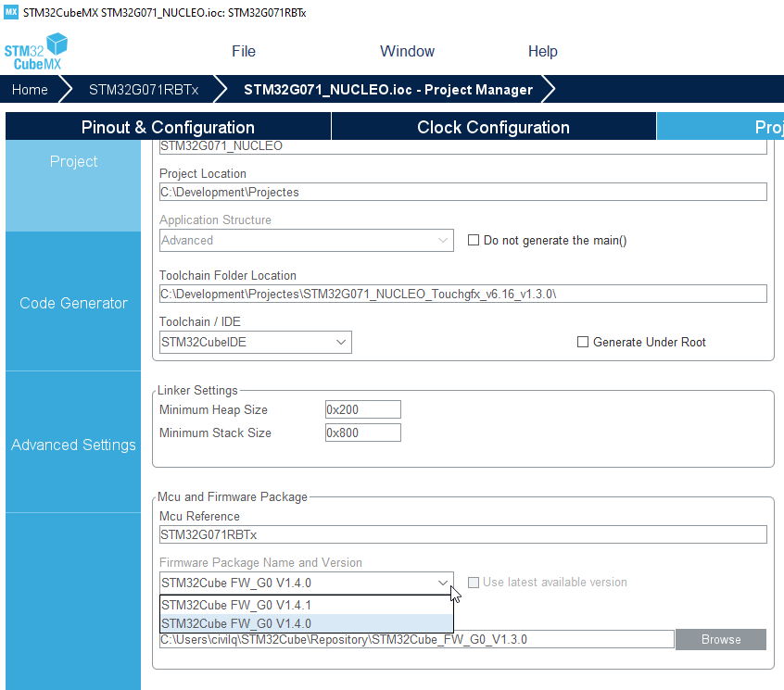The width and height of the screenshot is (784, 690).
Task: Click the MX title bar application icon
Action: [x=11, y=12]
